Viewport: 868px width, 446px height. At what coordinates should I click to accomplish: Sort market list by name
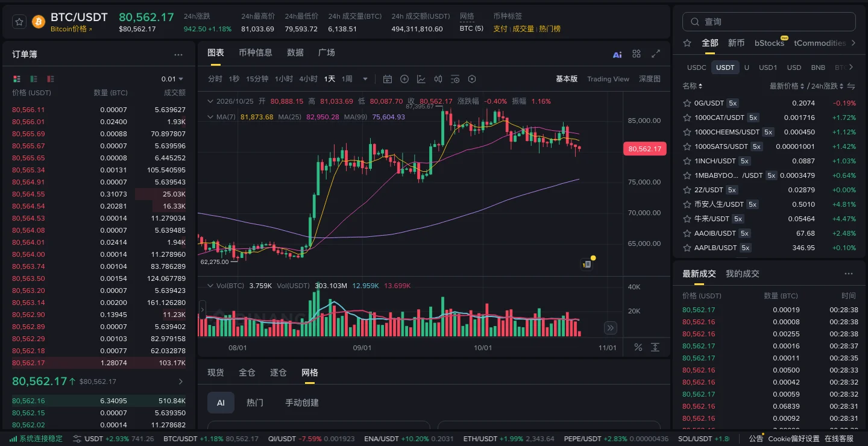point(693,86)
